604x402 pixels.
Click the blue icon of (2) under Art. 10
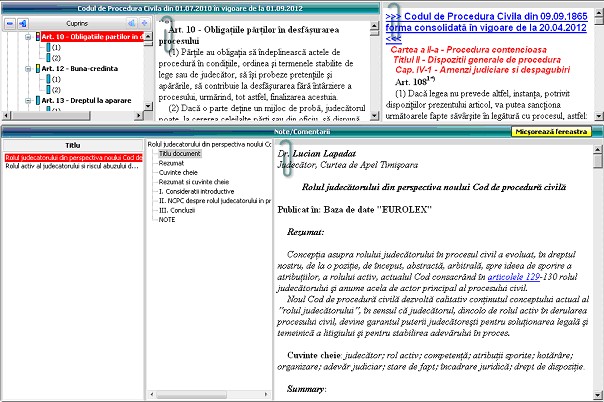pyautogui.click(x=48, y=58)
